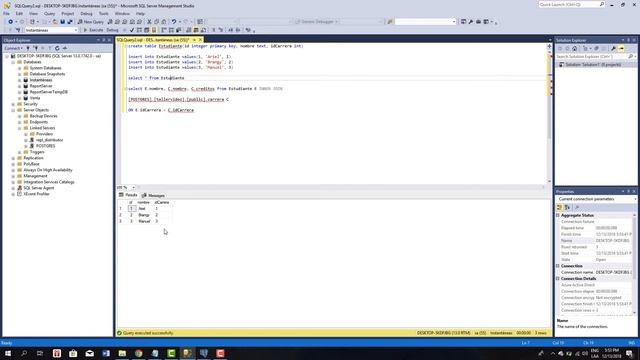Collapse the Aggregate Status section
Viewport: 640px width, 360px height.
coord(558,215)
